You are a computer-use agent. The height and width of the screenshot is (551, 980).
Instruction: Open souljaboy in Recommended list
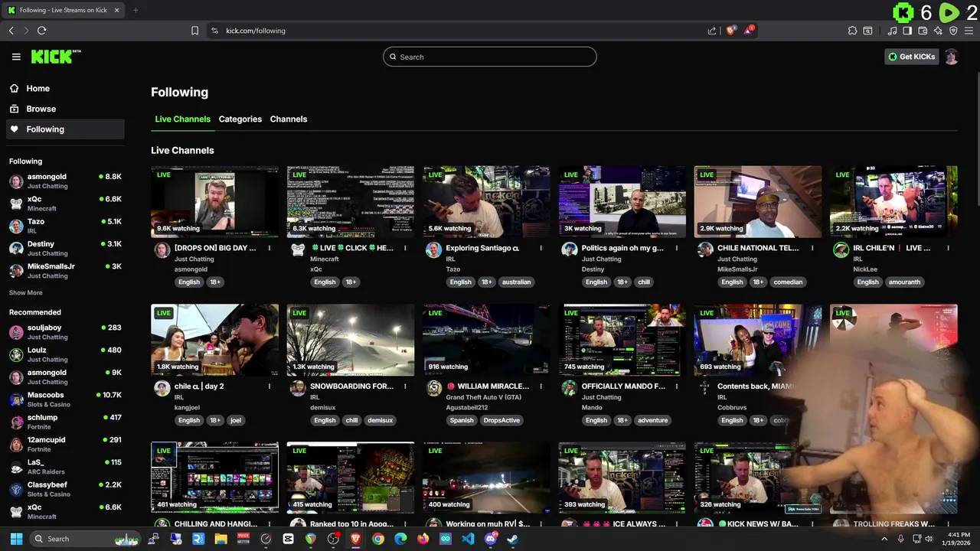[65, 332]
